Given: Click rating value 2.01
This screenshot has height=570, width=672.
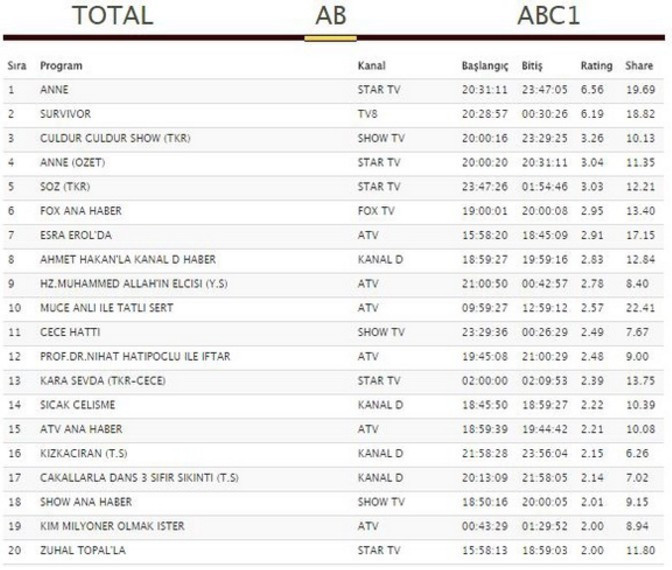Looking at the screenshot, I should [592, 502].
